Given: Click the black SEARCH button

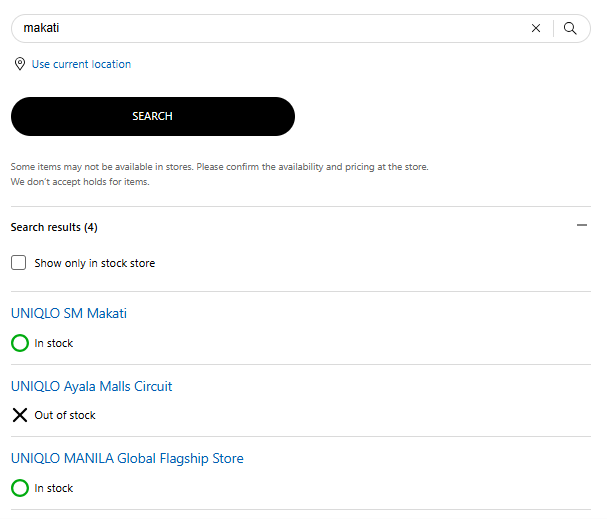Looking at the screenshot, I should [x=153, y=116].
